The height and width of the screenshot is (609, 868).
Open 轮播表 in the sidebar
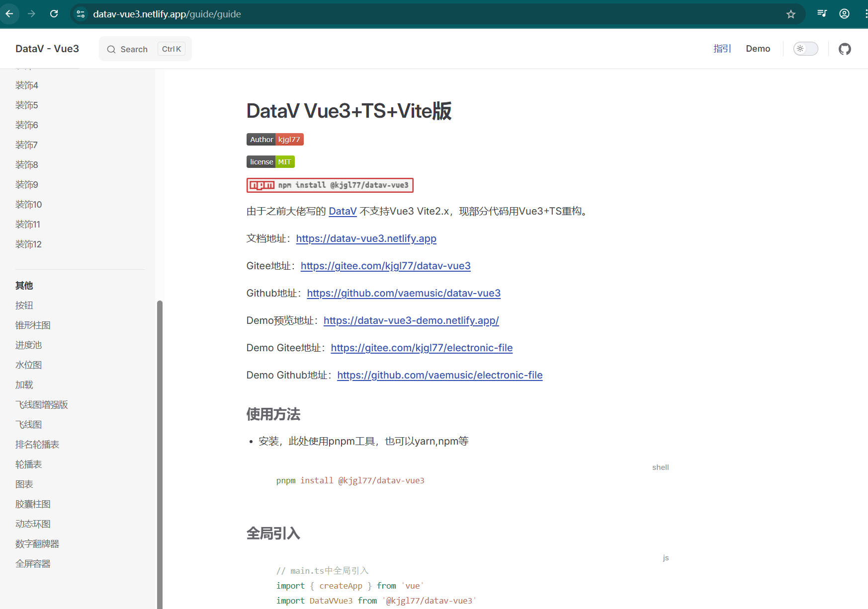29,464
